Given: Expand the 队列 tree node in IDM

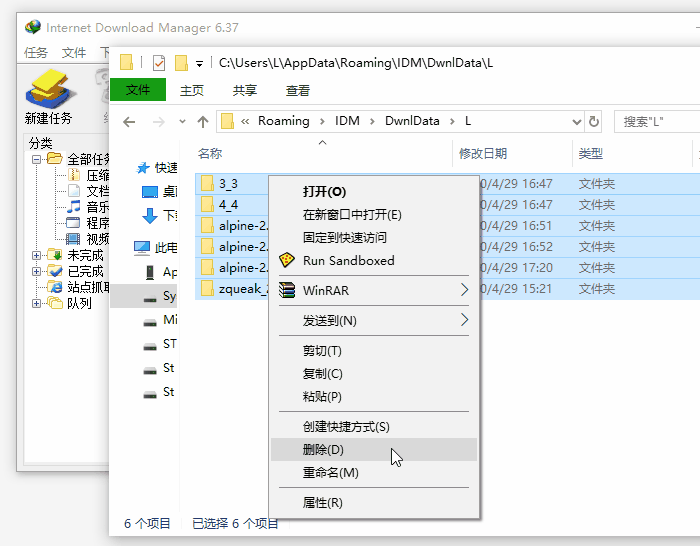Looking at the screenshot, I should (37, 304).
